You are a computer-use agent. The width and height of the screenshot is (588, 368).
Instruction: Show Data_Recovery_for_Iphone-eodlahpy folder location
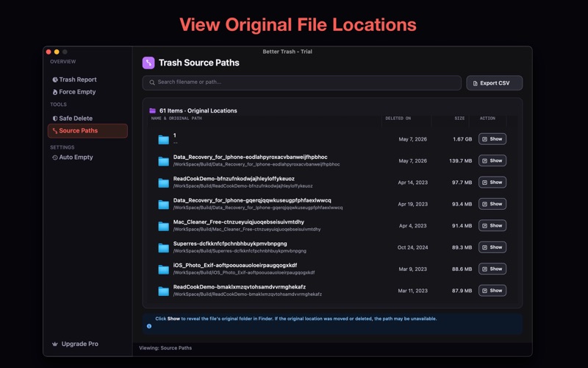[492, 160]
